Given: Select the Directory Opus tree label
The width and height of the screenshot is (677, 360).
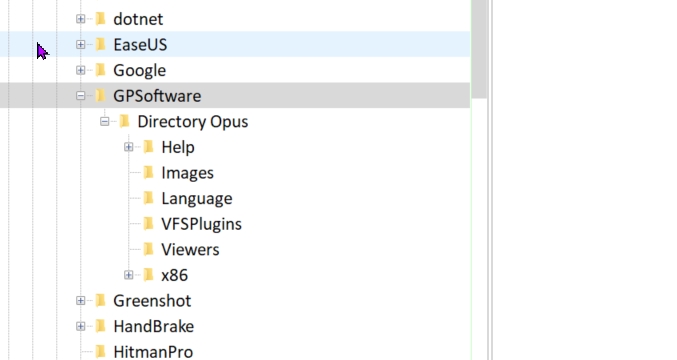Looking at the screenshot, I should 193,122.
